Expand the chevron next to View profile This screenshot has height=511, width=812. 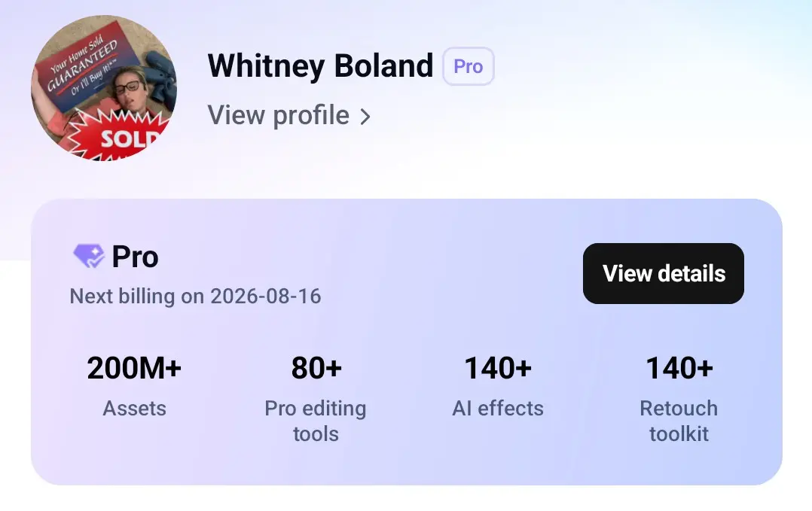click(x=365, y=117)
